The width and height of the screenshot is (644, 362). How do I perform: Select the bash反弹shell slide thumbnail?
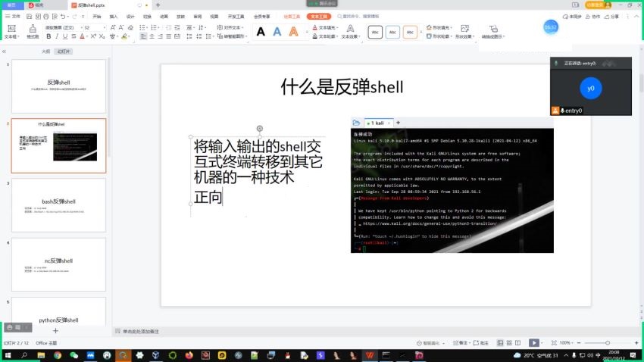coord(59,204)
